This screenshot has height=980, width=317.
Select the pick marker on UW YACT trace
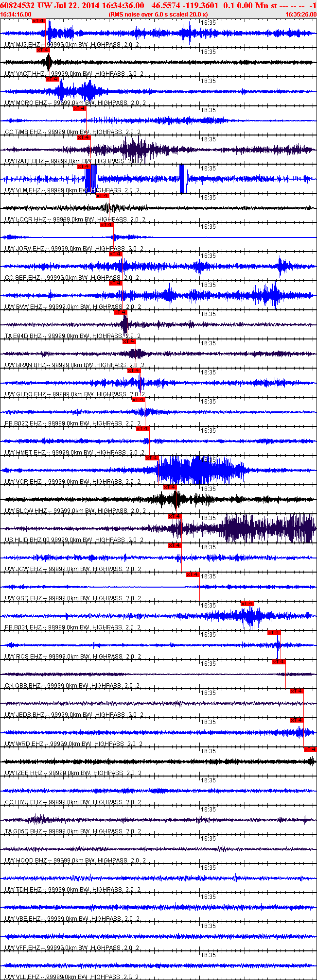click(43, 50)
